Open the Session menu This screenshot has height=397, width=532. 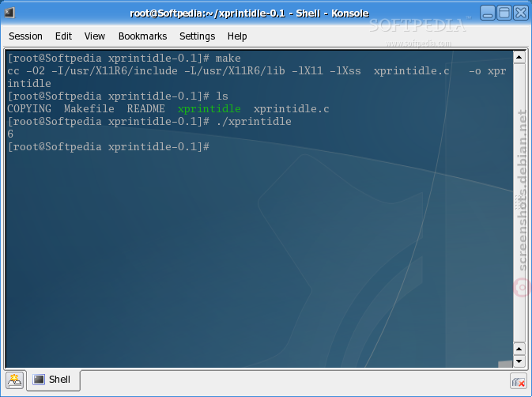pyautogui.click(x=25, y=36)
